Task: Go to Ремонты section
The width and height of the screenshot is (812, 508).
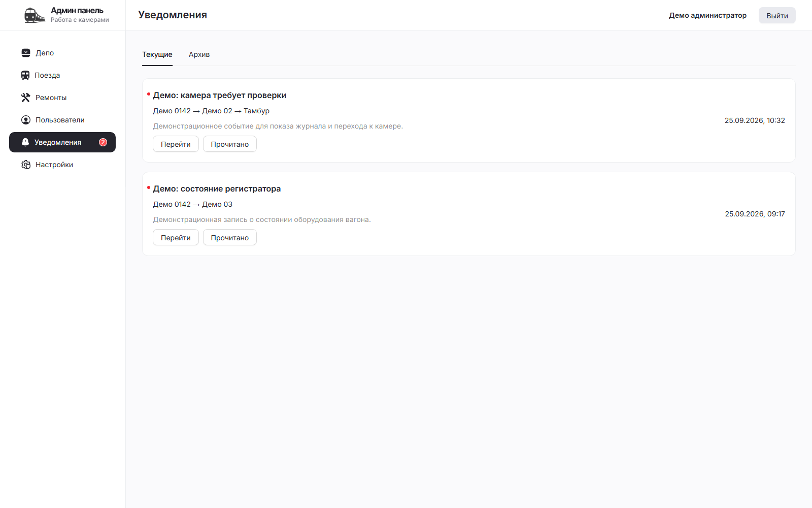Action: pyautogui.click(x=62, y=98)
